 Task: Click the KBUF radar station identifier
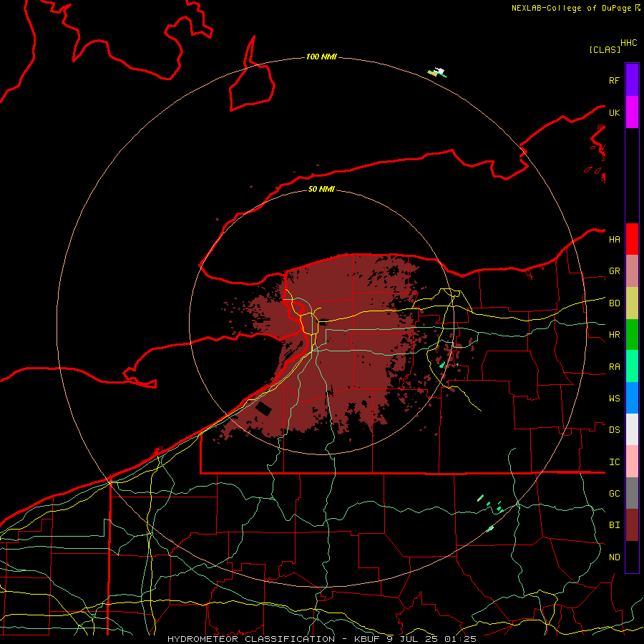point(366,639)
